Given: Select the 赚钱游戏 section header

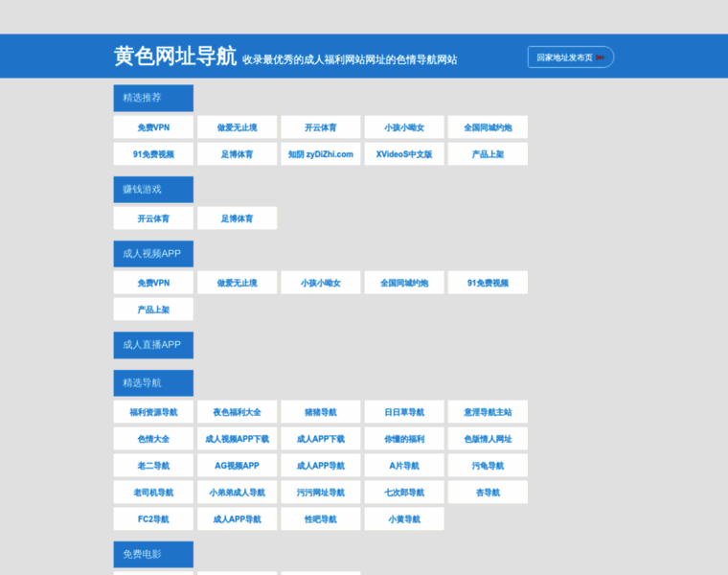Looking at the screenshot, I should [x=153, y=190].
